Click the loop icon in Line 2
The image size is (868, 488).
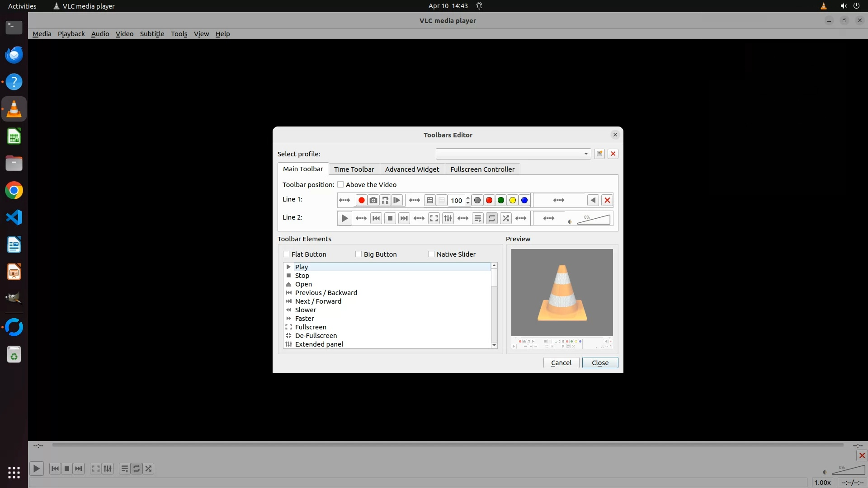point(492,218)
